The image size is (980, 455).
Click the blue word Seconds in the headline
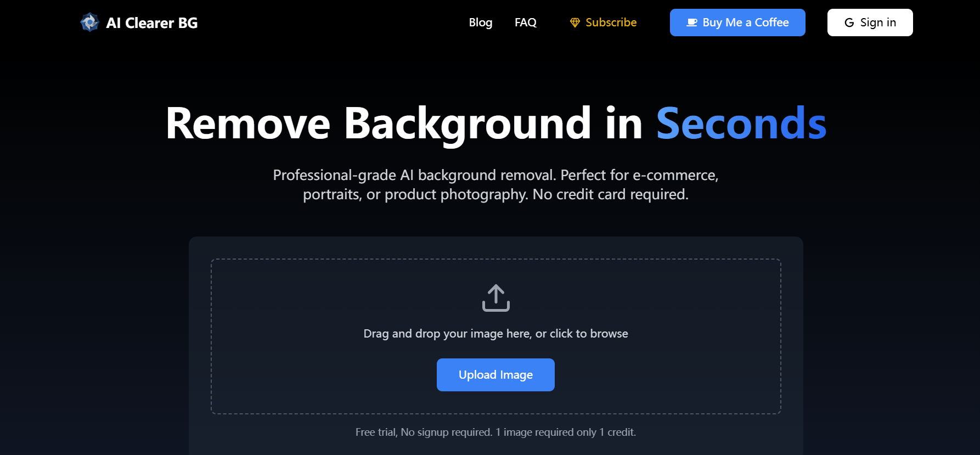point(741,124)
